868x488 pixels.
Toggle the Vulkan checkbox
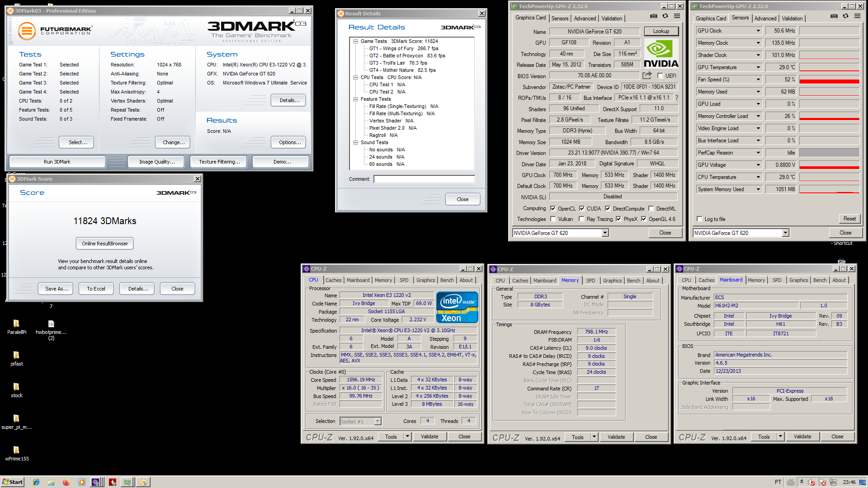point(553,219)
